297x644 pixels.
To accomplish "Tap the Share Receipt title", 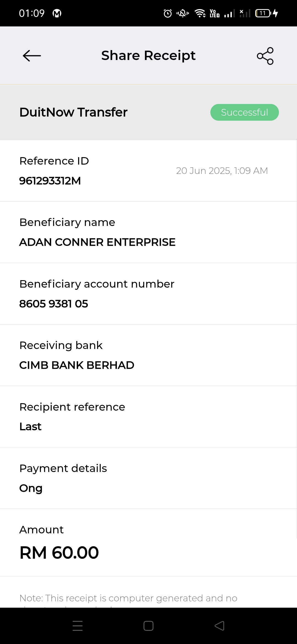I will click(x=148, y=56).
